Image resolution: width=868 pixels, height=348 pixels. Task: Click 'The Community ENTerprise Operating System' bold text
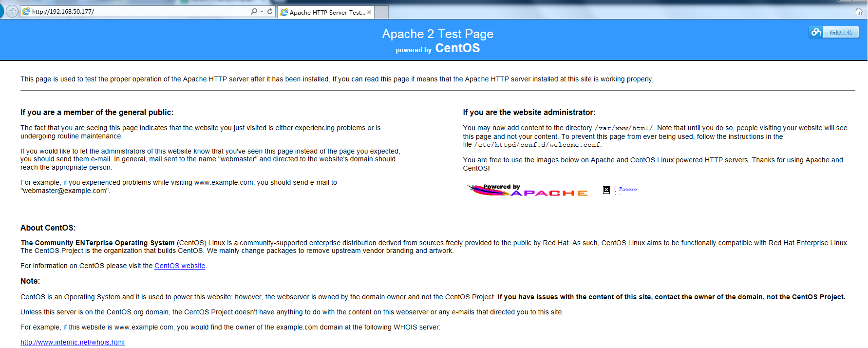click(97, 243)
